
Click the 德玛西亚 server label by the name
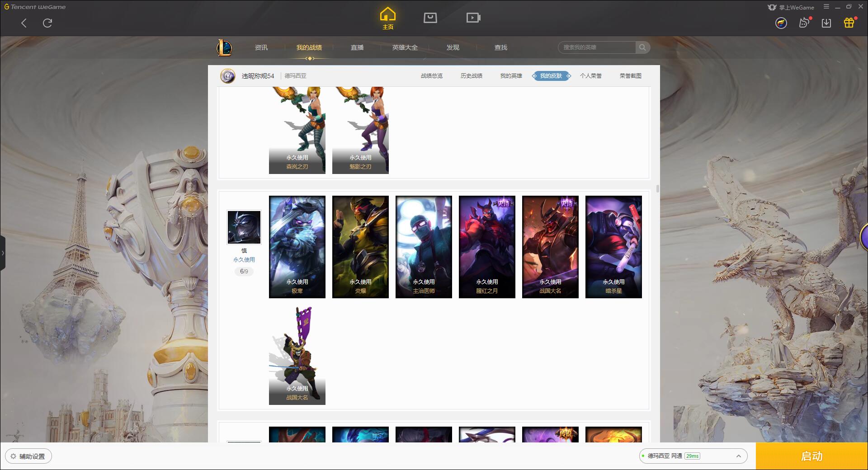pyautogui.click(x=295, y=76)
